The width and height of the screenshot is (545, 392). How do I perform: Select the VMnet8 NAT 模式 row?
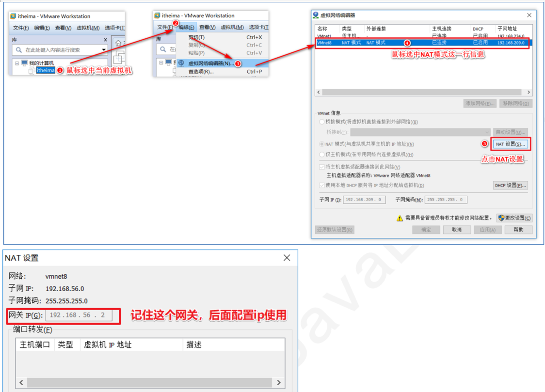click(423, 43)
